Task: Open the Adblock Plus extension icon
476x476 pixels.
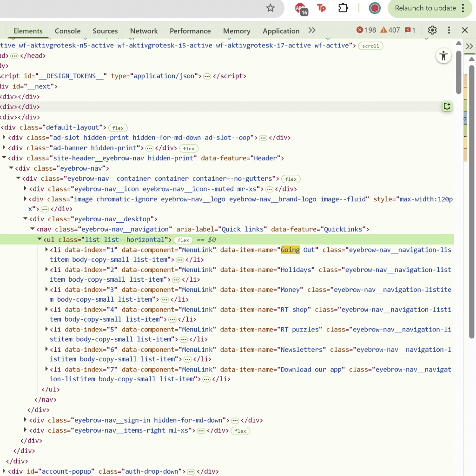Action: [x=301, y=9]
